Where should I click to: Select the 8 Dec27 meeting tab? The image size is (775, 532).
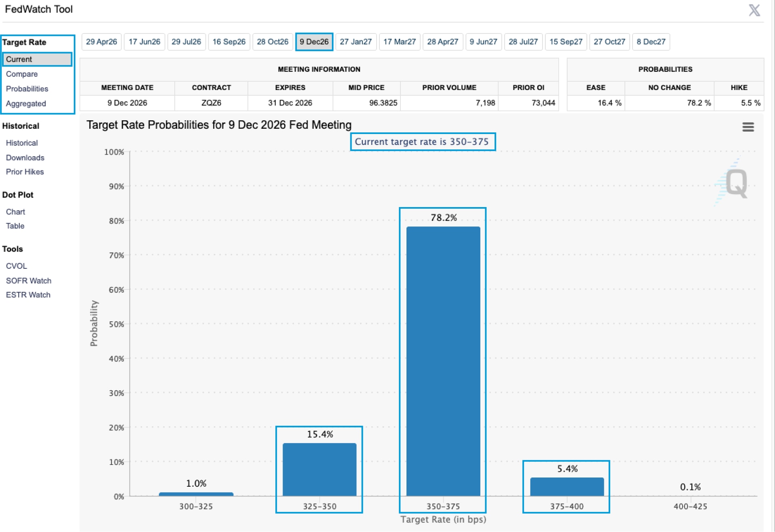pyautogui.click(x=651, y=42)
